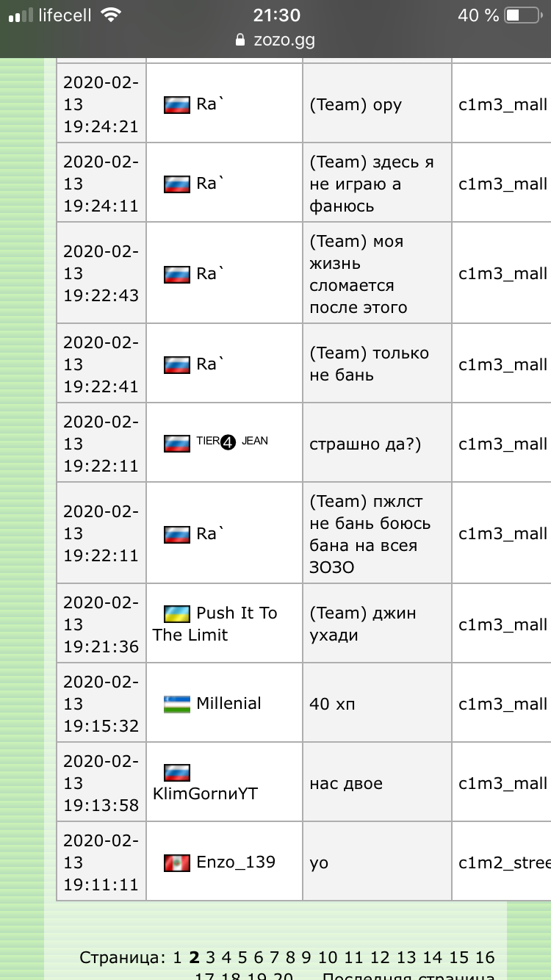Go to page 1 in the pagination

click(177, 957)
